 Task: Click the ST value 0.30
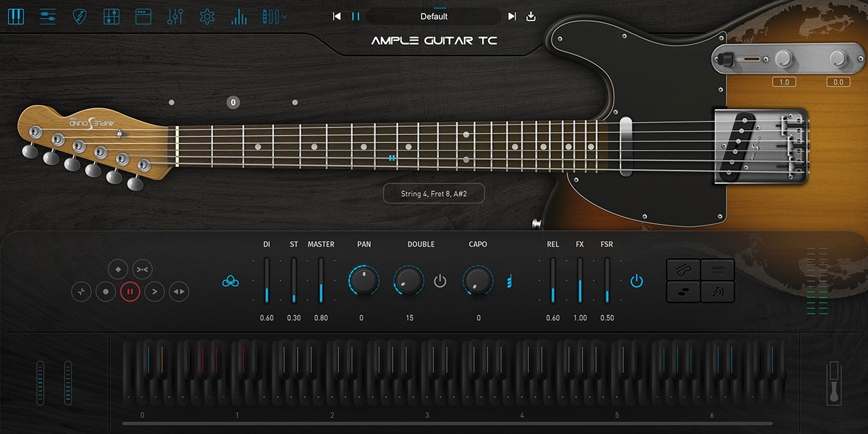click(x=294, y=318)
